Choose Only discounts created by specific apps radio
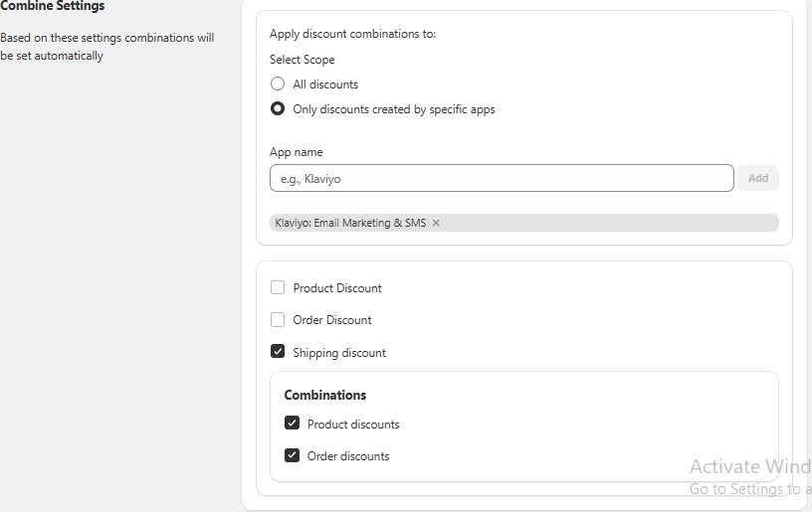 point(278,108)
